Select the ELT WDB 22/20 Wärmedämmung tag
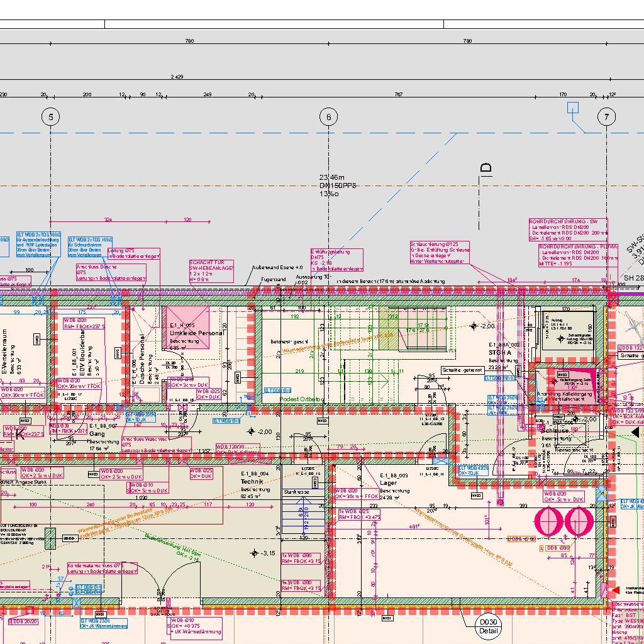The height and width of the screenshot is (644, 644). pyautogui.click(x=104, y=623)
